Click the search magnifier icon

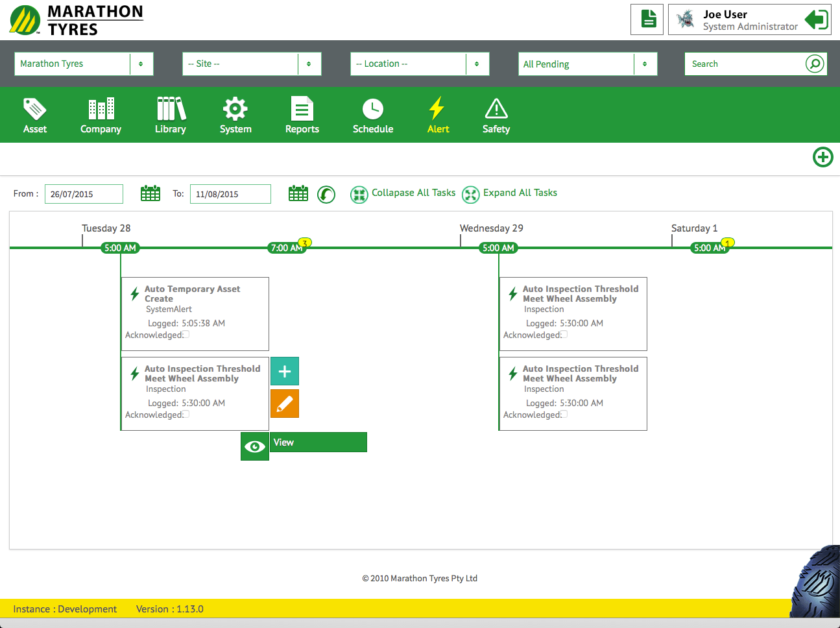[814, 64]
